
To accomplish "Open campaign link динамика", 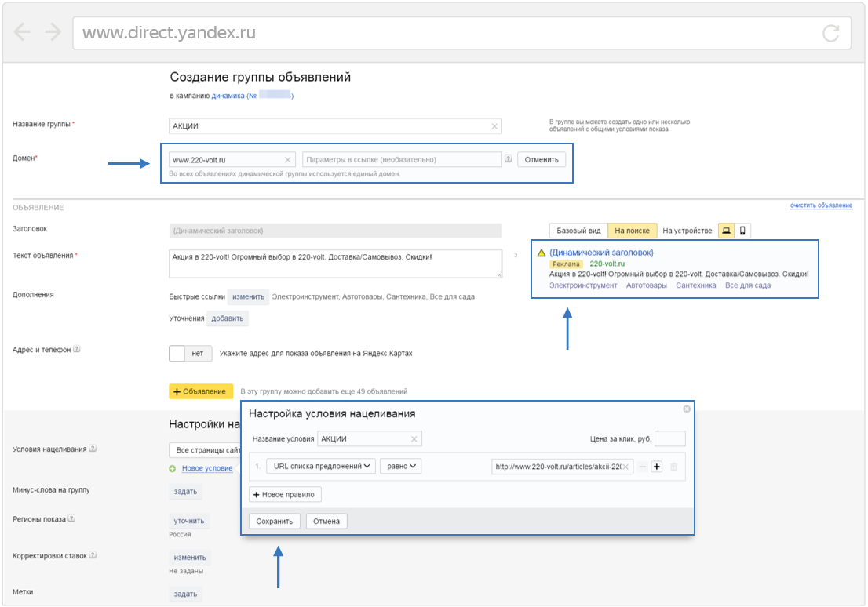I will coord(253,96).
